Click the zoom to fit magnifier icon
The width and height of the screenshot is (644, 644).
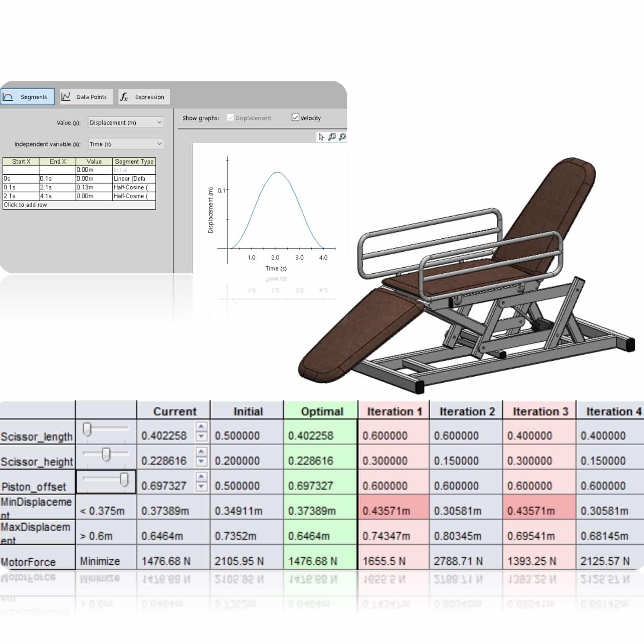tap(343, 137)
